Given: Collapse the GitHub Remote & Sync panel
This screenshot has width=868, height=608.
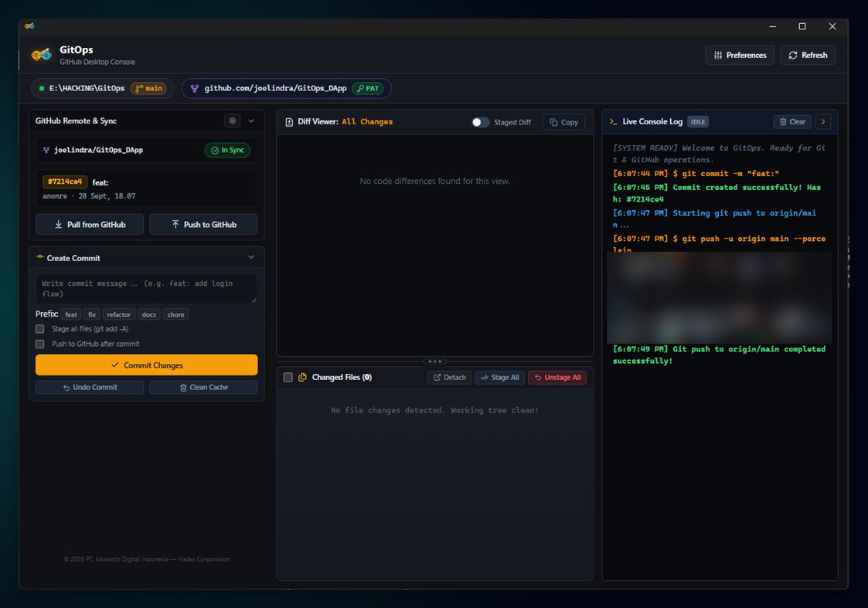Looking at the screenshot, I should pos(251,121).
